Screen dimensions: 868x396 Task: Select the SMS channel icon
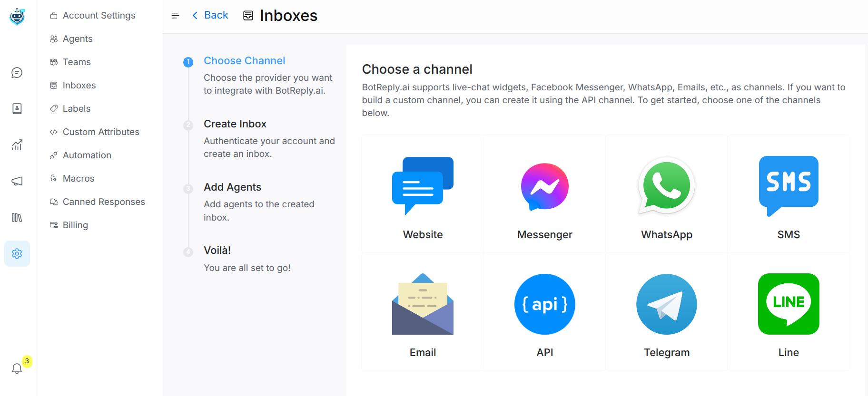tap(789, 186)
